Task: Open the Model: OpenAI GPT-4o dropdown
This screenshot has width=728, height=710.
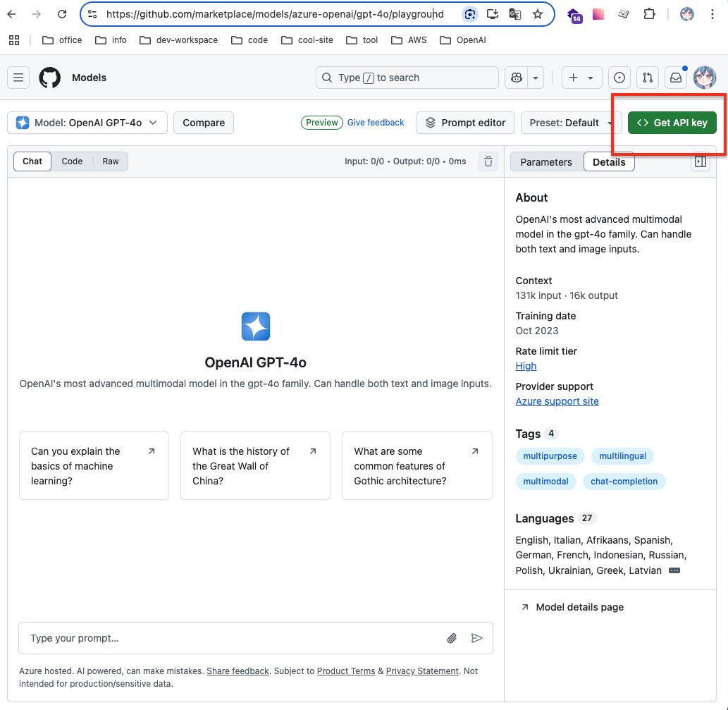Action: [87, 123]
